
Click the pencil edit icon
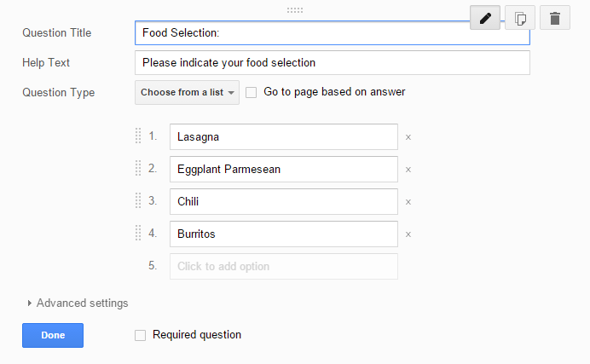point(485,18)
